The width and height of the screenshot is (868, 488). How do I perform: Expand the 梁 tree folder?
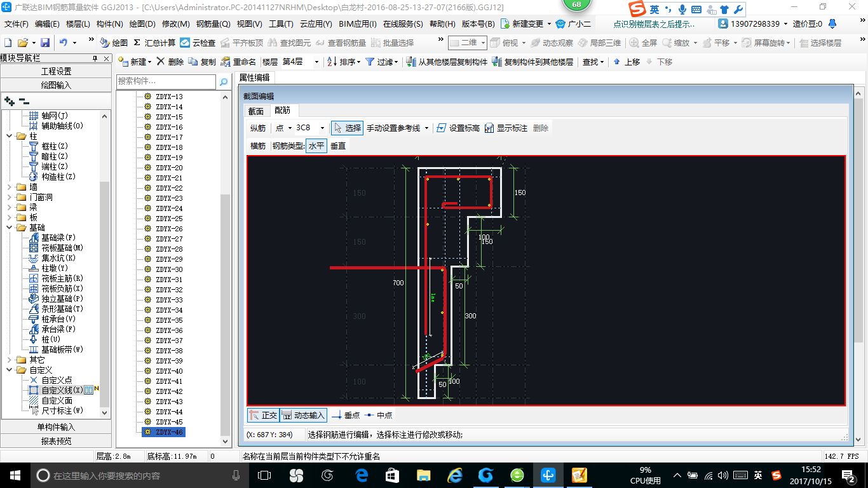(9, 207)
